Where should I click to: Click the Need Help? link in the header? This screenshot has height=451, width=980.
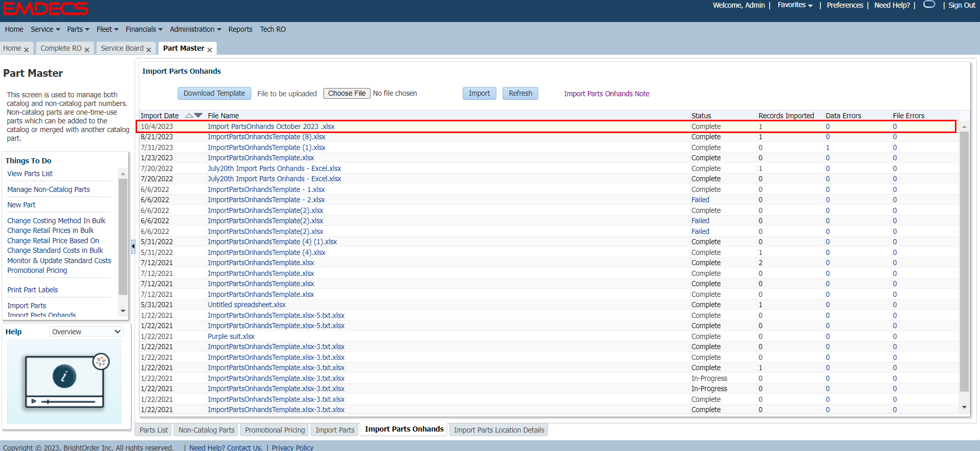pyautogui.click(x=892, y=5)
